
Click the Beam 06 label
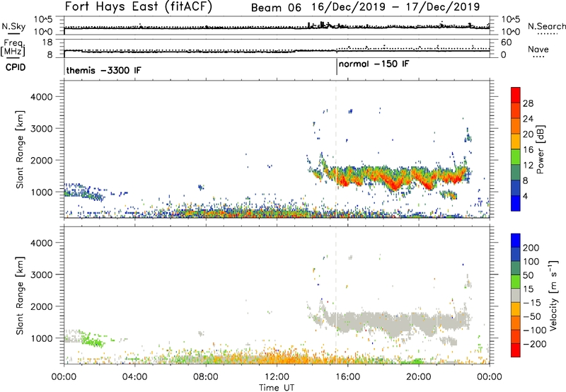point(276,8)
